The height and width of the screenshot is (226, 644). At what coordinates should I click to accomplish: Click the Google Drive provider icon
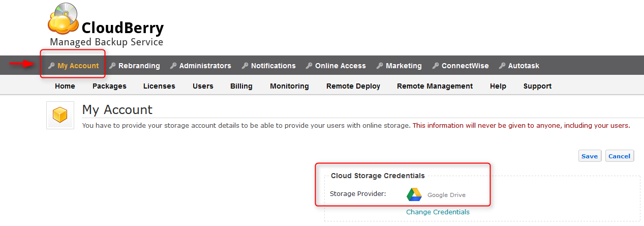(414, 194)
